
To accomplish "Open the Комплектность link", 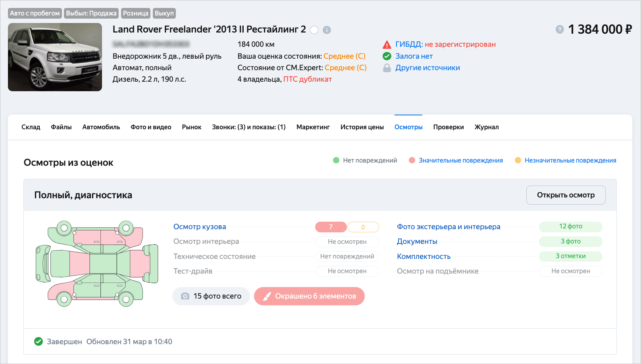I will (x=424, y=257).
